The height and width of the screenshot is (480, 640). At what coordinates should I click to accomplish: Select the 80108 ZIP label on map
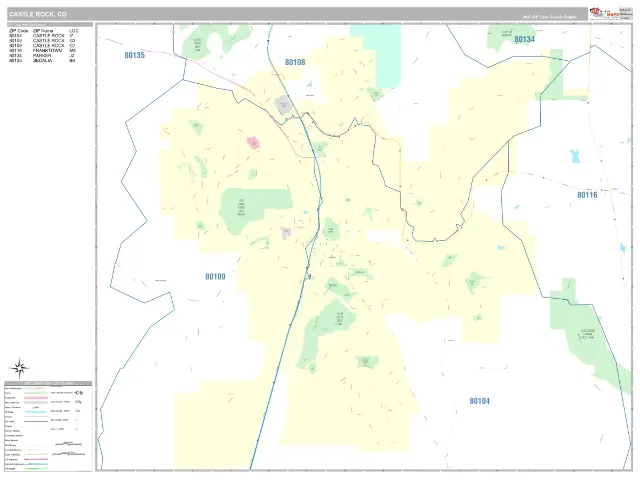point(295,62)
